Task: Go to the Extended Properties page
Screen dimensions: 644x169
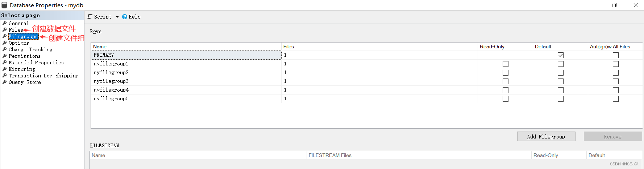Action: pos(36,63)
